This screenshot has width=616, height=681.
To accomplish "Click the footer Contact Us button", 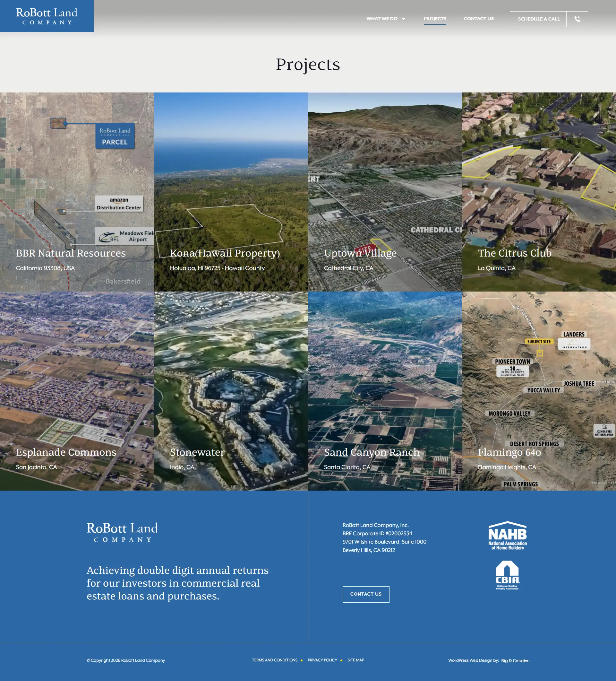I will pyautogui.click(x=366, y=594).
